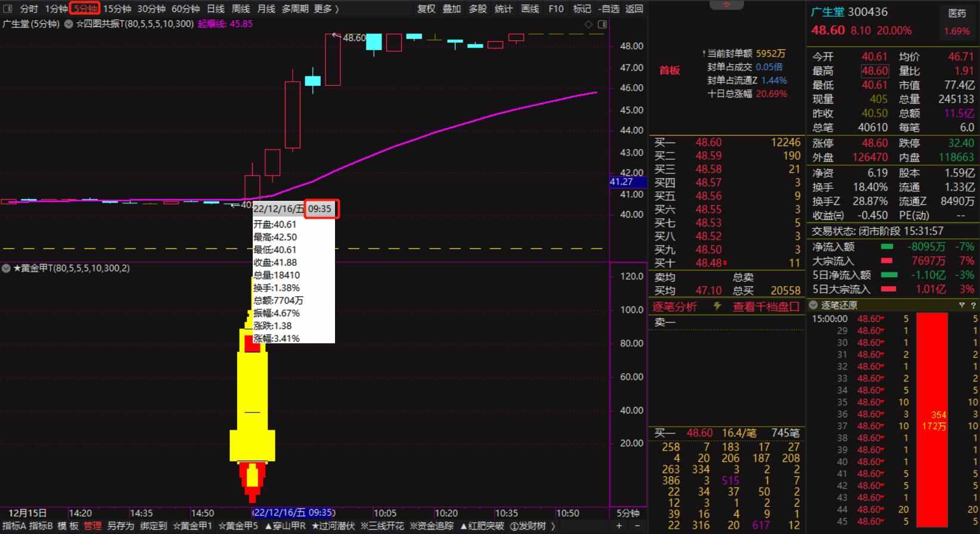This screenshot has height=534, width=980.
Task: Apply the ▲穿山甲R indicator
Action: [285, 526]
